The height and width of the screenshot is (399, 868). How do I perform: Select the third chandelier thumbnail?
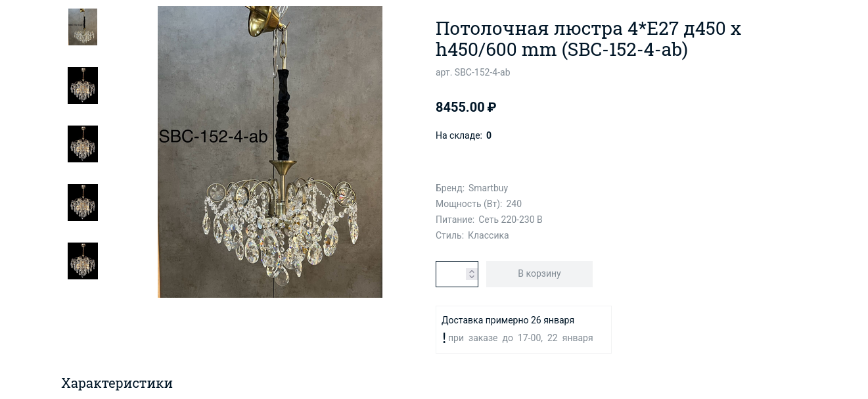(83, 144)
